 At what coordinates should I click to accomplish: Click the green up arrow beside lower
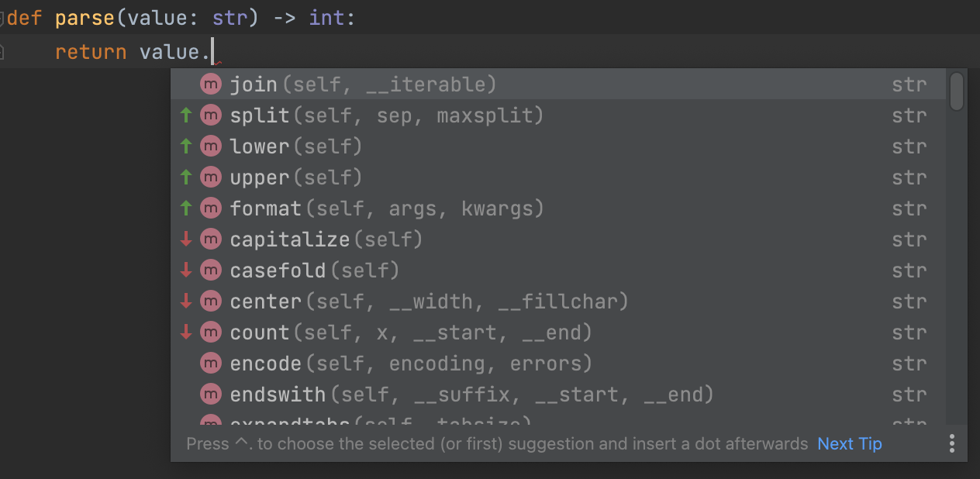click(185, 146)
